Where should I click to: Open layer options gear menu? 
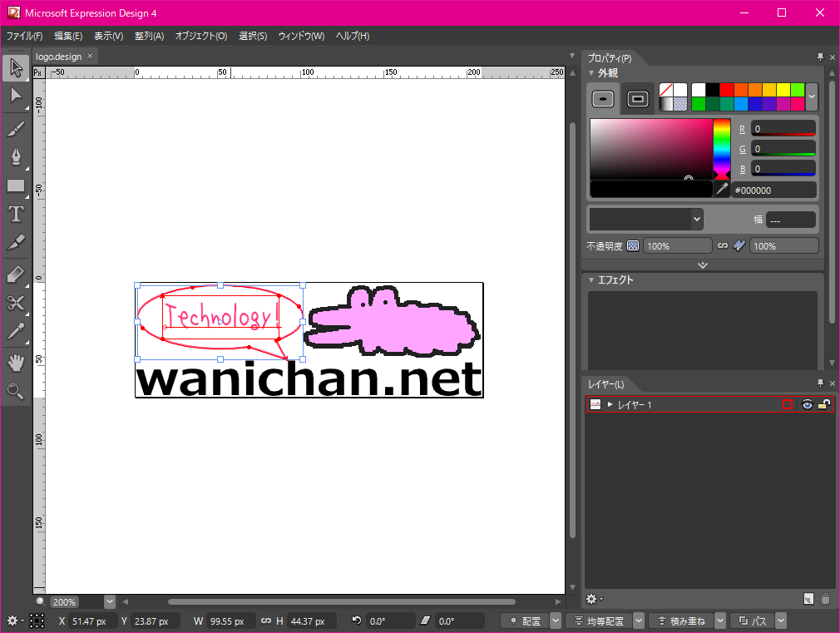pyautogui.click(x=594, y=599)
